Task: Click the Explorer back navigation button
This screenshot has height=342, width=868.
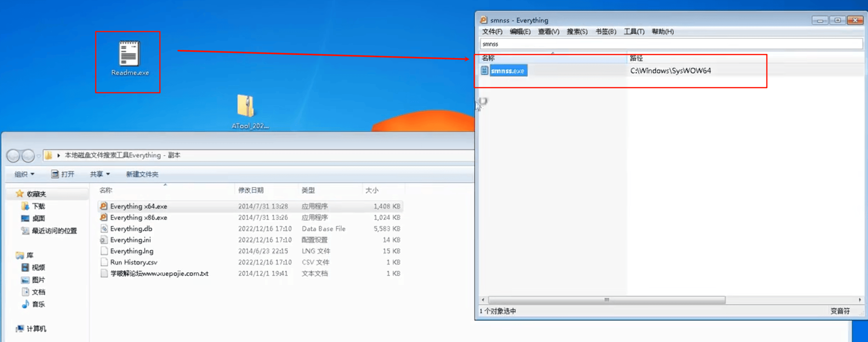Action: (13, 156)
